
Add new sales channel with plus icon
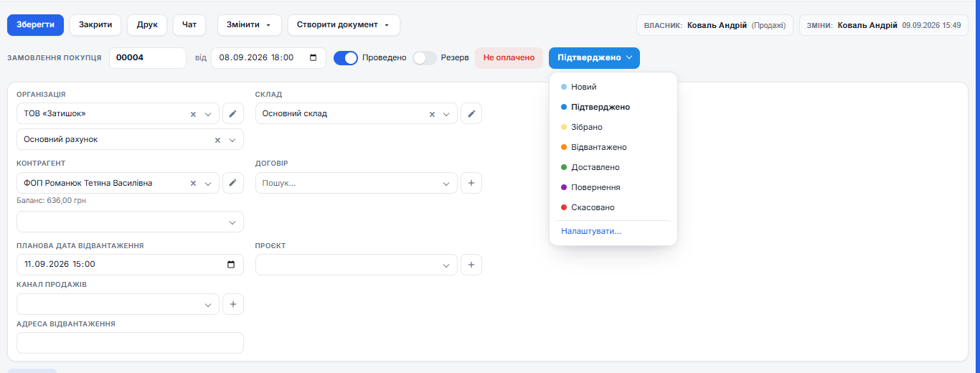(233, 304)
